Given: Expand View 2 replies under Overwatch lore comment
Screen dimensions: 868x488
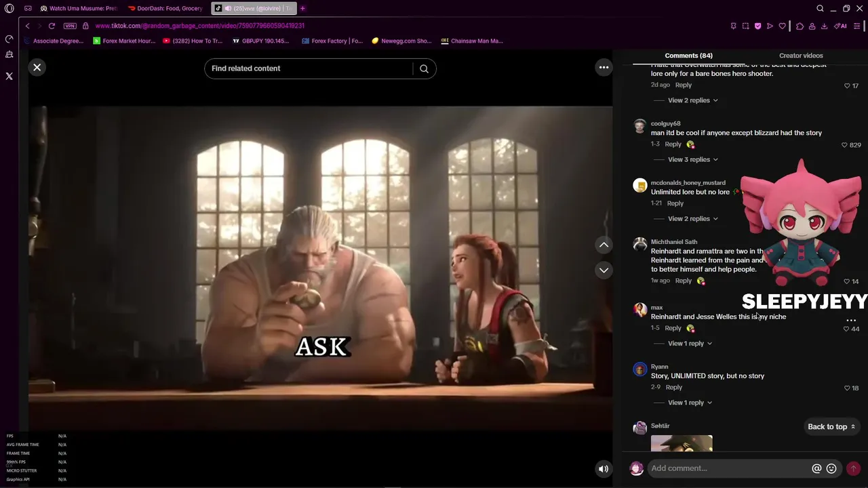Looking at the screenshot, I should (692, 100).
